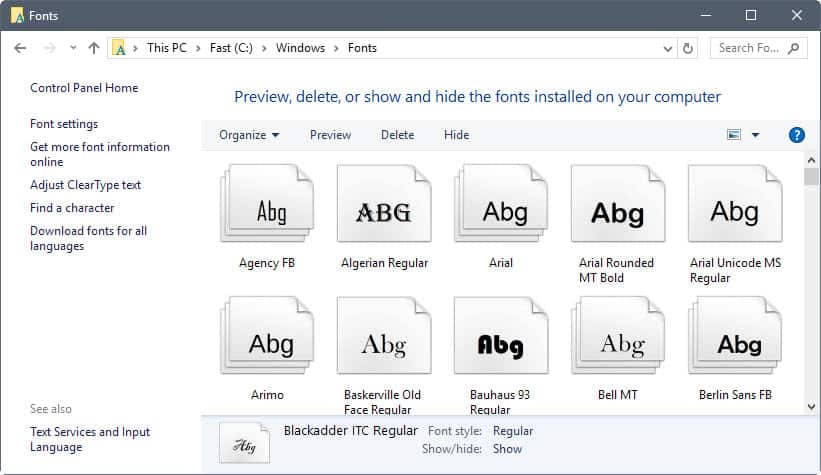Click Preview in the toolbar
Screen dimensions: 821x475
pyautogui.click(x=330, y=135)
